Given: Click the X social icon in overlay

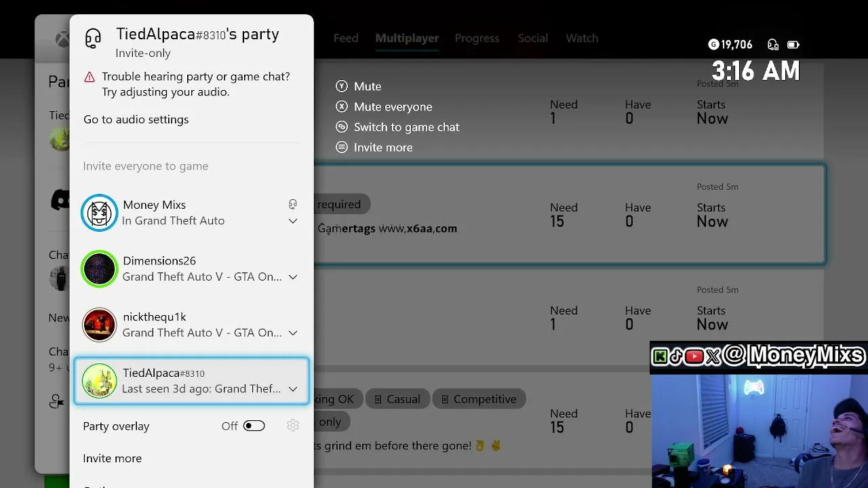Looking at the screenshot, I should coord(712,357).
